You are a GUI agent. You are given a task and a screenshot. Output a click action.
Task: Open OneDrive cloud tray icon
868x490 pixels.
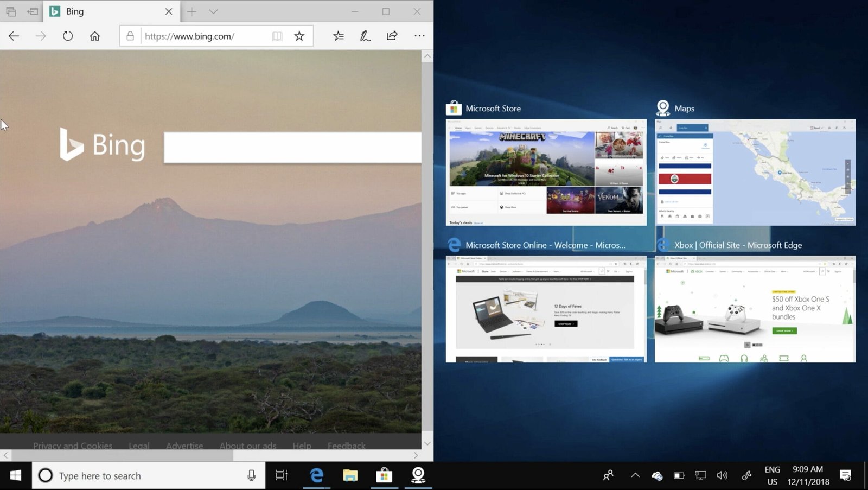click(657, 476)
